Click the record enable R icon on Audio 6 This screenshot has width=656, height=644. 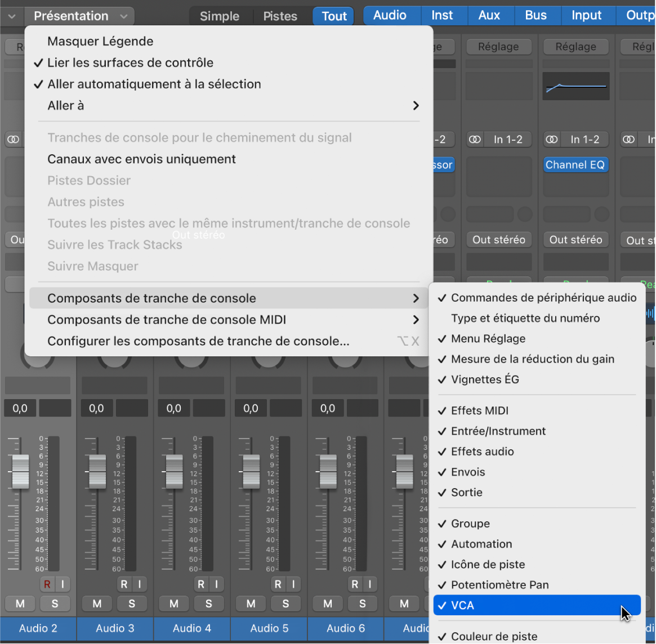click(x=355, y=584)
